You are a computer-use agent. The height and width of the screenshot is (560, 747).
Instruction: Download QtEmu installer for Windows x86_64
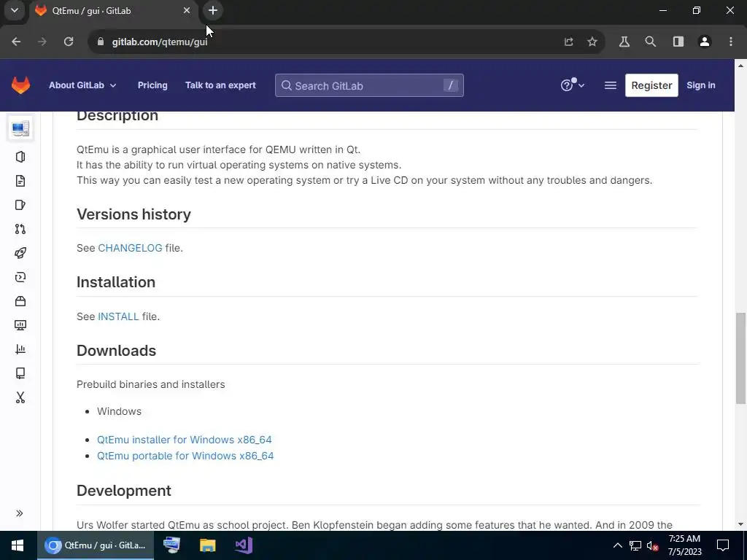tap(185, 440)
